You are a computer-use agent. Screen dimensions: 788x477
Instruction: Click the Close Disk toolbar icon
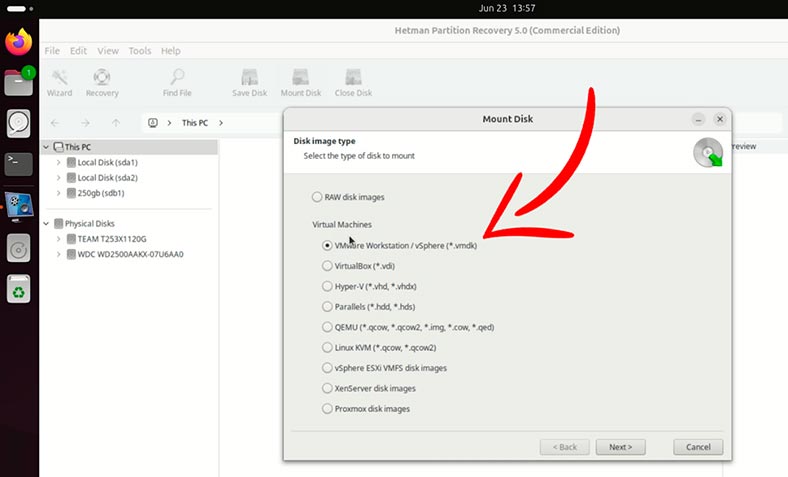(x=353, y=82)
